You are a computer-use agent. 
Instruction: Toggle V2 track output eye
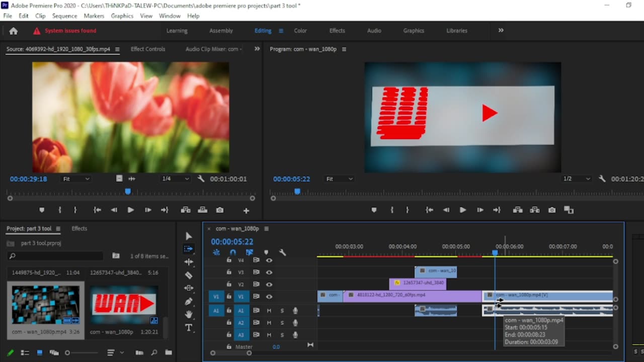[269, 285]
